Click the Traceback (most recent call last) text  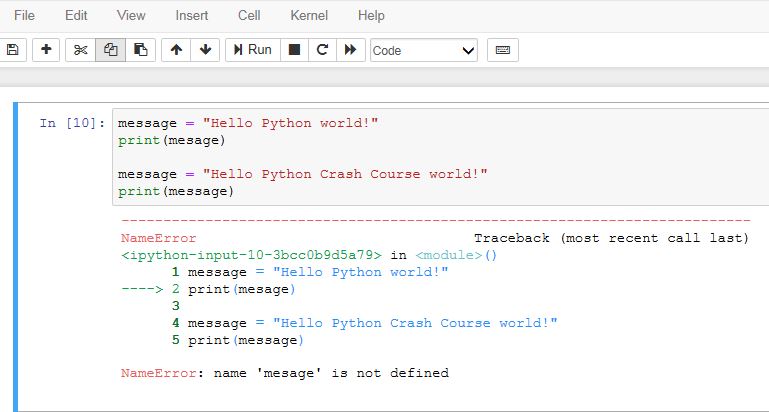[611, 238]
